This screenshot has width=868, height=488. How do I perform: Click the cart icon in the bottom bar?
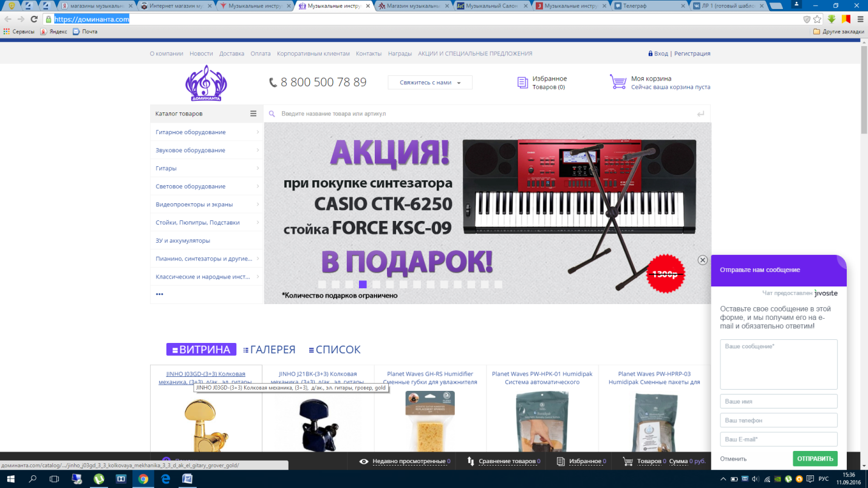point(628,461)
